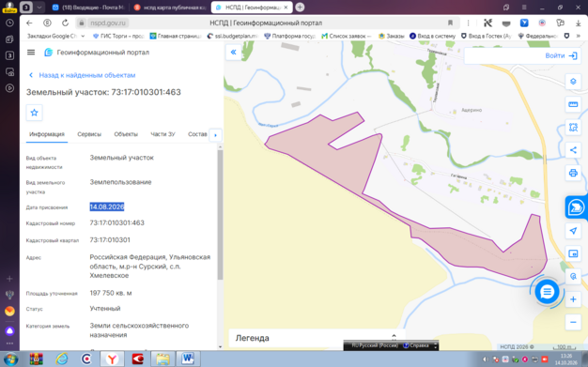Open the layers icon on the map toolbar
Viewport: 588px width, 367px height.
pyautogui.click(x=573, y=82)
